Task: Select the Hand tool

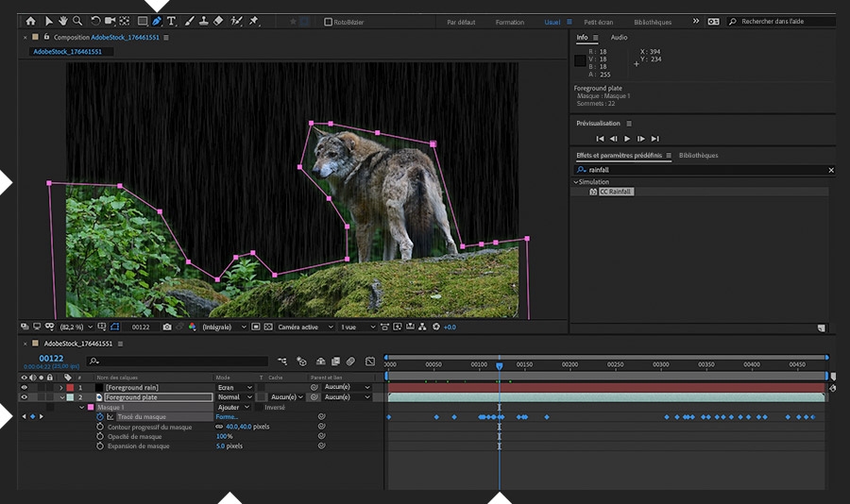Action: click(x=62, y=21)
